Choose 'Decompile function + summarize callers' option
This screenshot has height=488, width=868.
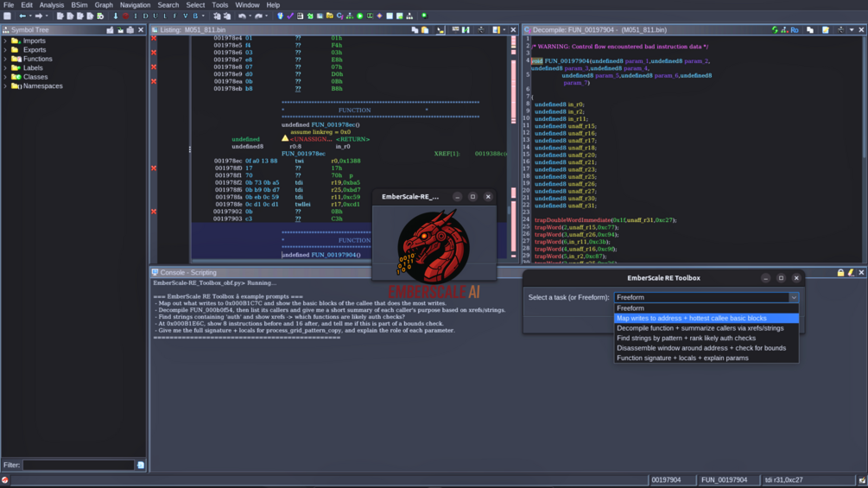coord(706,328)
